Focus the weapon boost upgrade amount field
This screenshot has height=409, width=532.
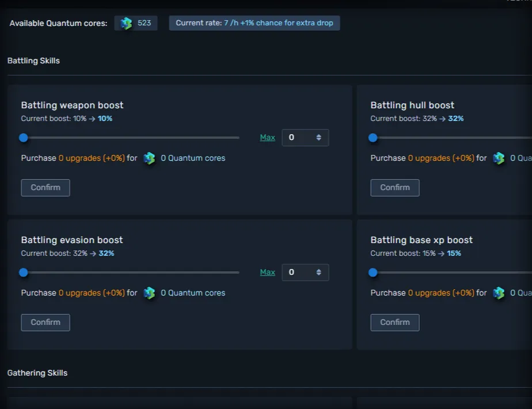click(299, 138)
